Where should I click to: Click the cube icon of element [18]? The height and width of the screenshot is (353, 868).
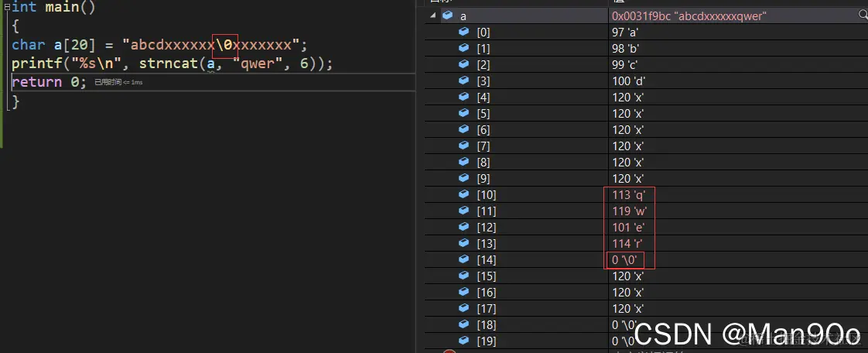(464, 324)
